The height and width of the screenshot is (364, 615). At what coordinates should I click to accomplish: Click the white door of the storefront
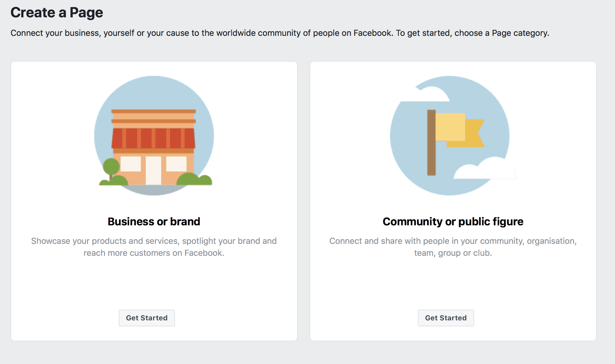pos(153,170)
